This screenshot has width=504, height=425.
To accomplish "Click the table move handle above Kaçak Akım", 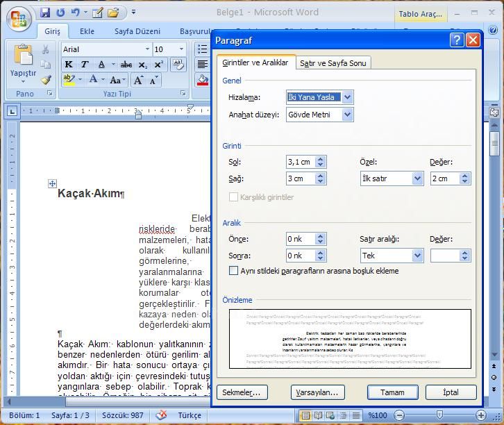I will [52, 183].
